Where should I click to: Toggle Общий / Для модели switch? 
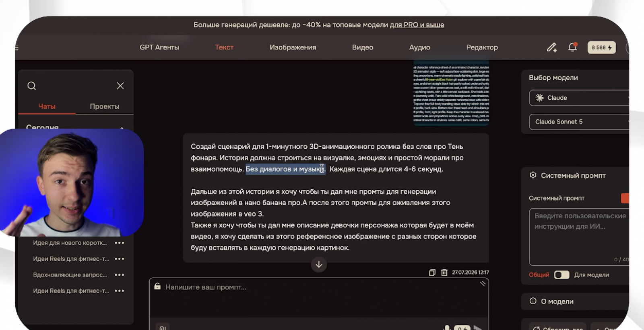click(562, 275)
